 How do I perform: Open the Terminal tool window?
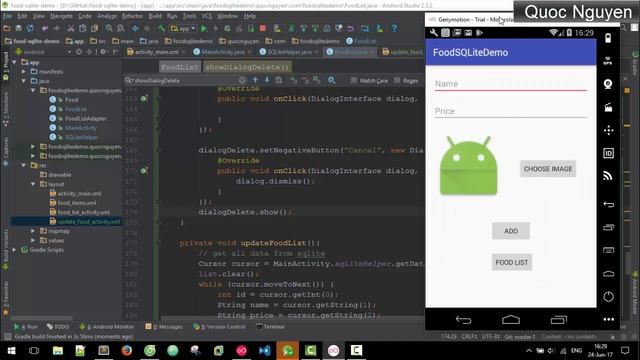[270, 327]
